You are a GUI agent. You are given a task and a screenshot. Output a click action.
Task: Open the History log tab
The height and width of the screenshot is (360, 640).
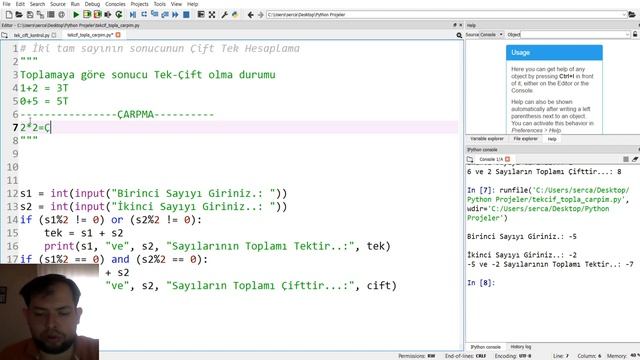tap(521, 347)
